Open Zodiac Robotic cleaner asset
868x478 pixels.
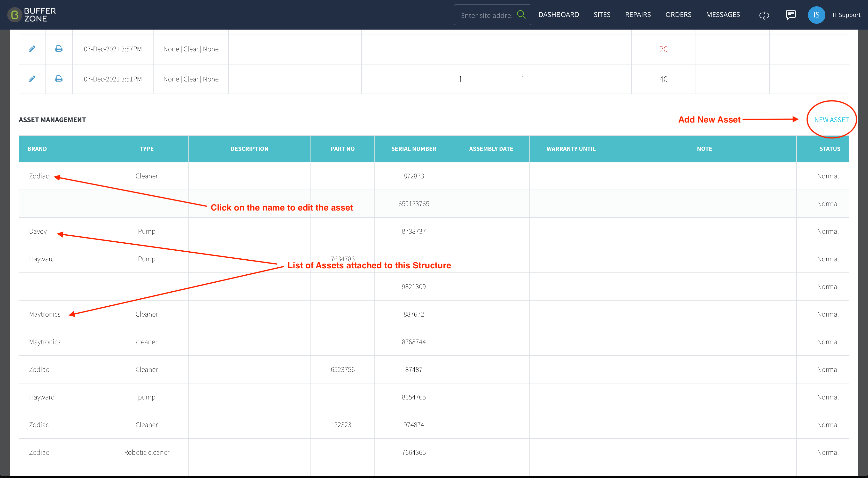pyautogui.click(x=39, y=453)
